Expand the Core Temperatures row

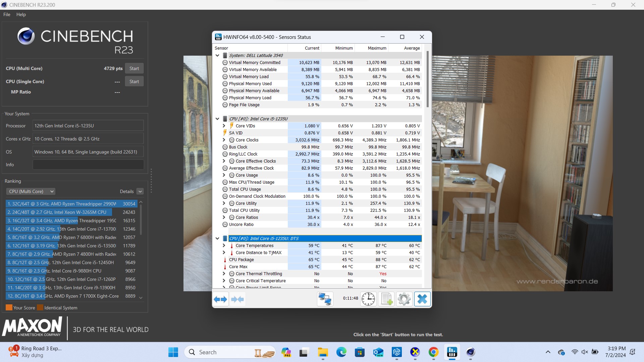224,245
